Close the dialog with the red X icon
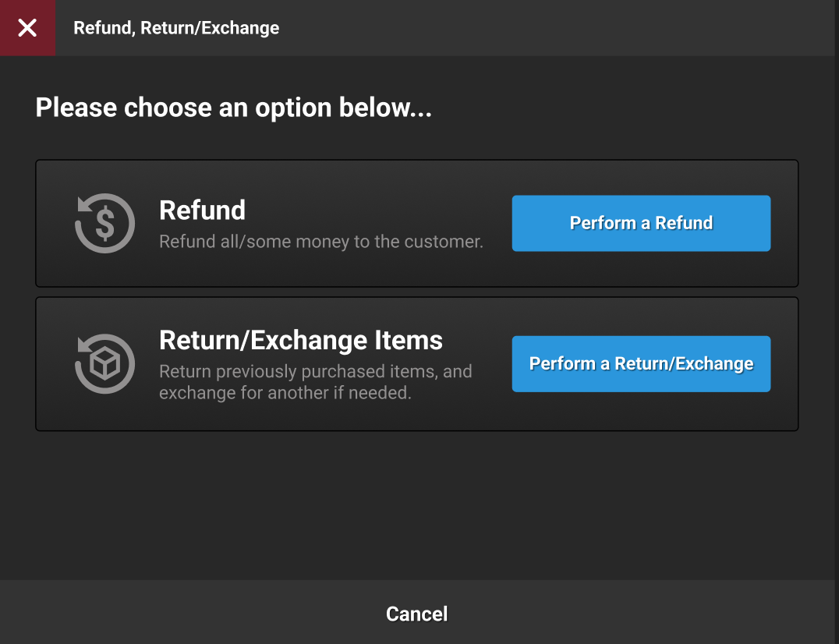 click(x=28, y=28)
